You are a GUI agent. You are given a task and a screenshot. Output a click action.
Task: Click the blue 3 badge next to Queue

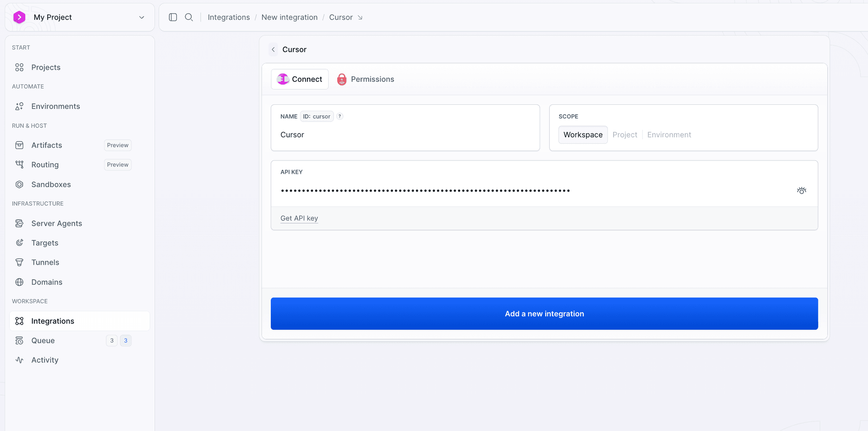[x=126, y=341]
